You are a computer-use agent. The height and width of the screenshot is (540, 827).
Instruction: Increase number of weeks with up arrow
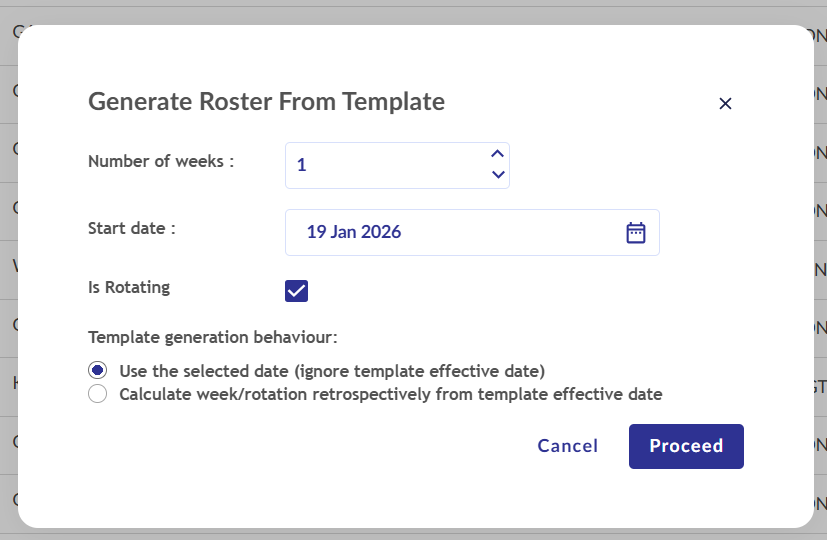click(498, 154)
